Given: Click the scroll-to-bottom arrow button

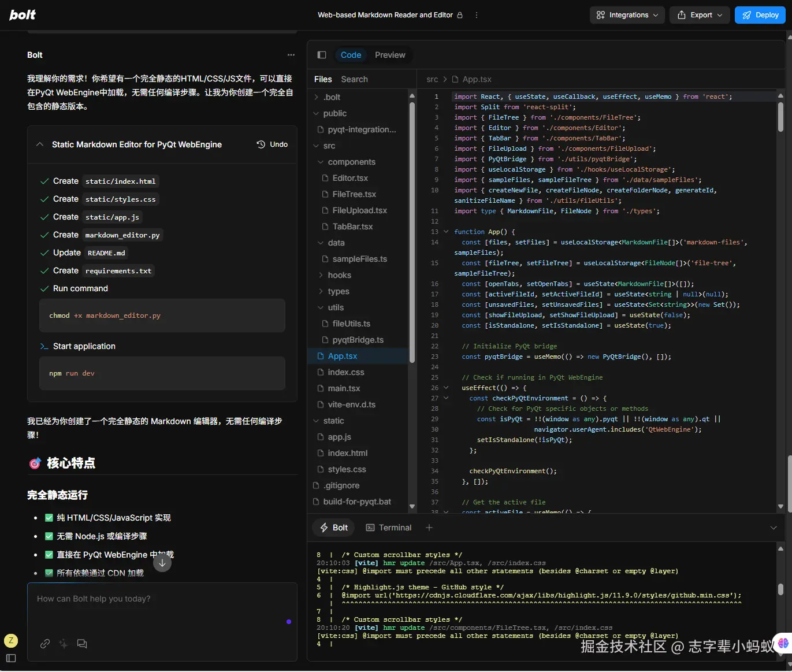Looking at the screenshot, I should tap(162, 563).
